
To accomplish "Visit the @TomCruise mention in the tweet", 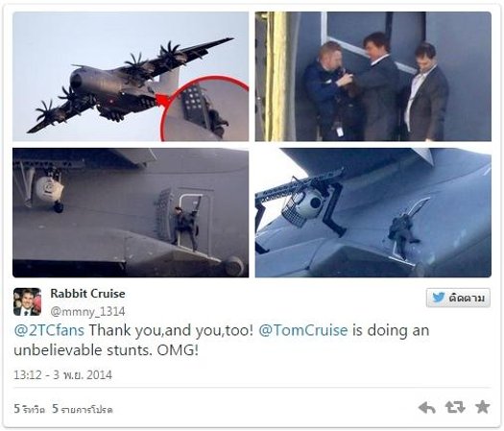I will pos(303,330).
